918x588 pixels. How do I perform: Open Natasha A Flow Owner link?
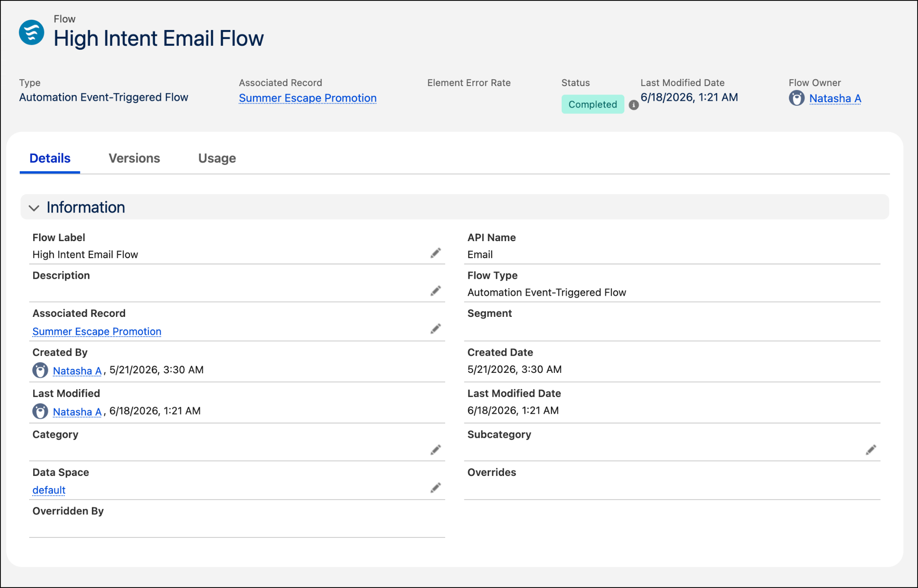(835, 98)
